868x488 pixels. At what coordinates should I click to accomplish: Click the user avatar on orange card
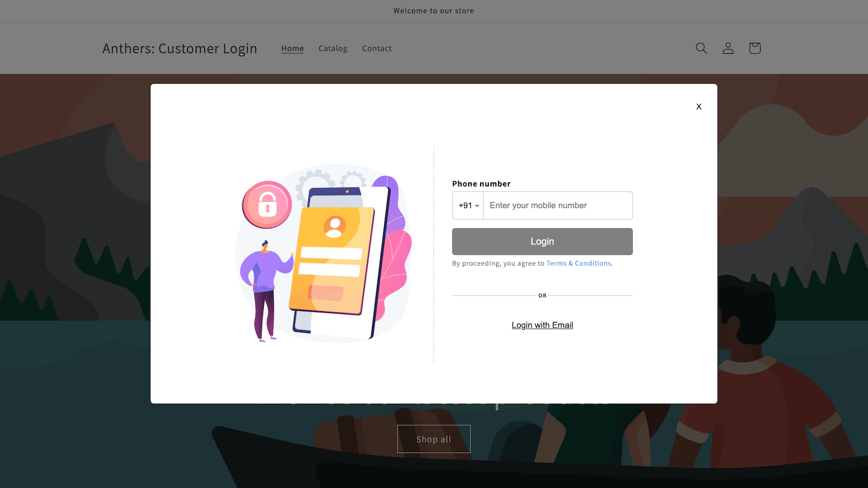tap(335, 226)
